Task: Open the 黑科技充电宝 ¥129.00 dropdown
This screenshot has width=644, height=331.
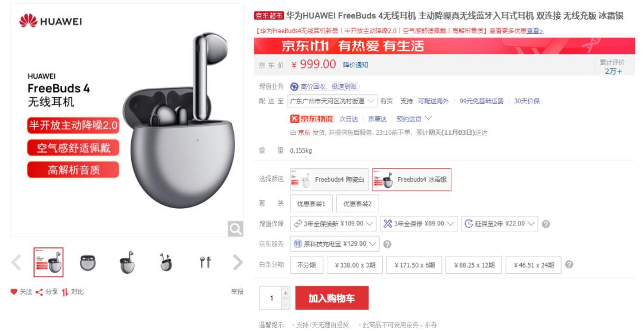Action: [335, 243]
